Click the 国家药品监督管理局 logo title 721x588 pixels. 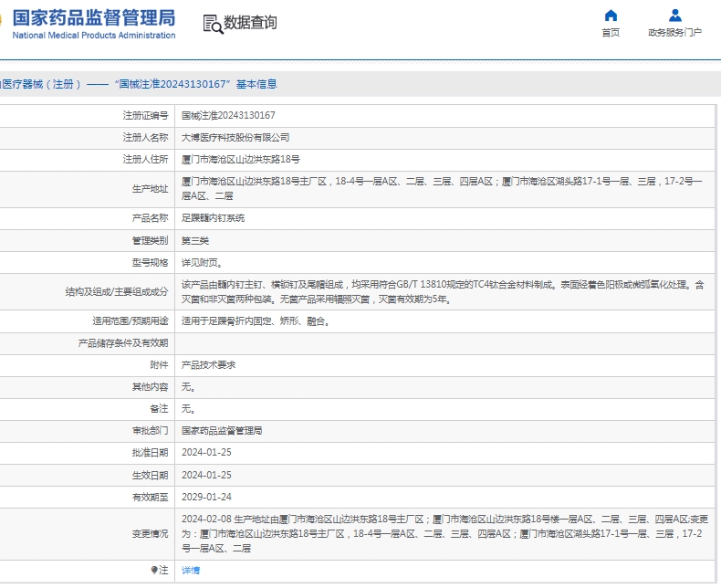tap(94, 18)
